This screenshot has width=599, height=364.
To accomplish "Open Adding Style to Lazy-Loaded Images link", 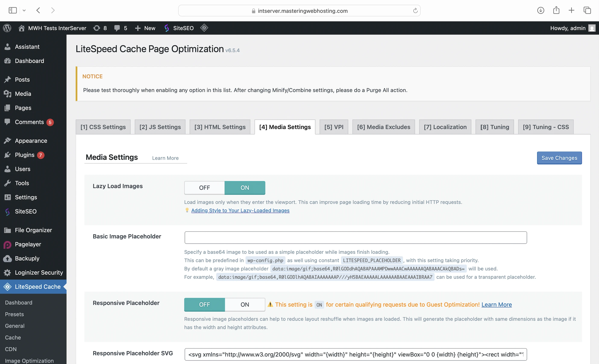I will pos(240,210).
